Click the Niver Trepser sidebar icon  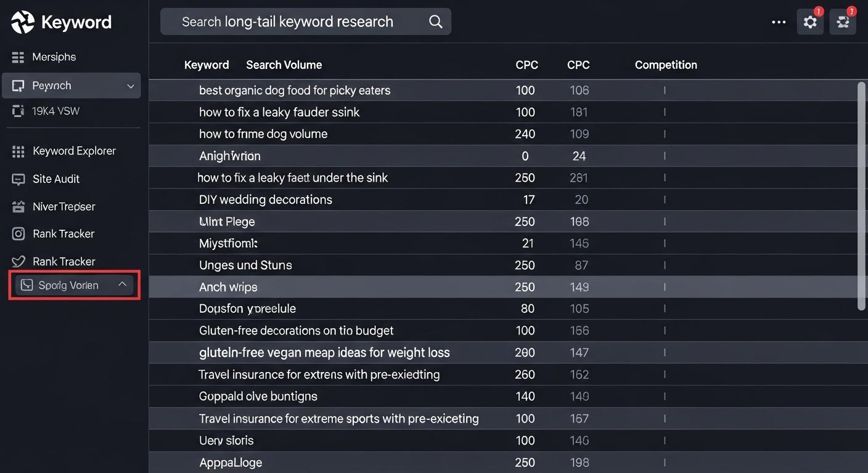[18, 207]
